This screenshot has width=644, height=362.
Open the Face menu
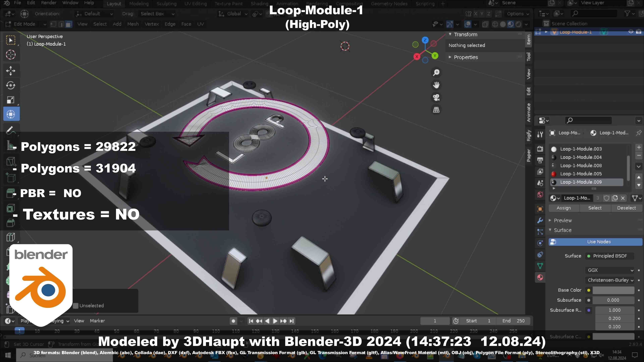(186, 24)
